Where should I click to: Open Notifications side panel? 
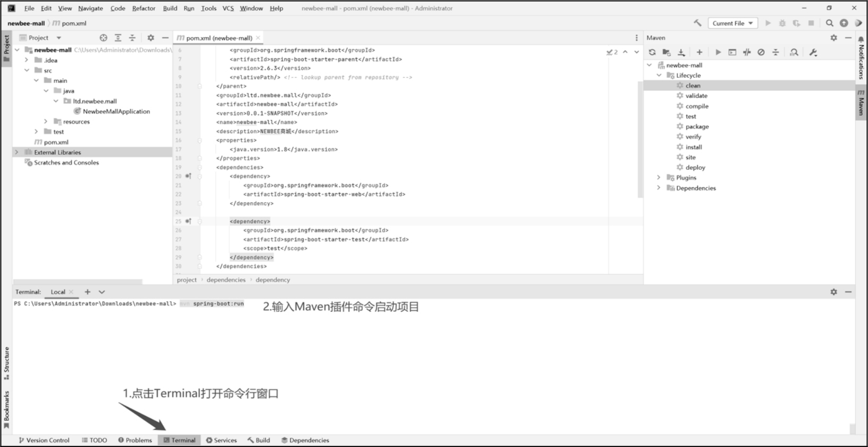[861, 57]
